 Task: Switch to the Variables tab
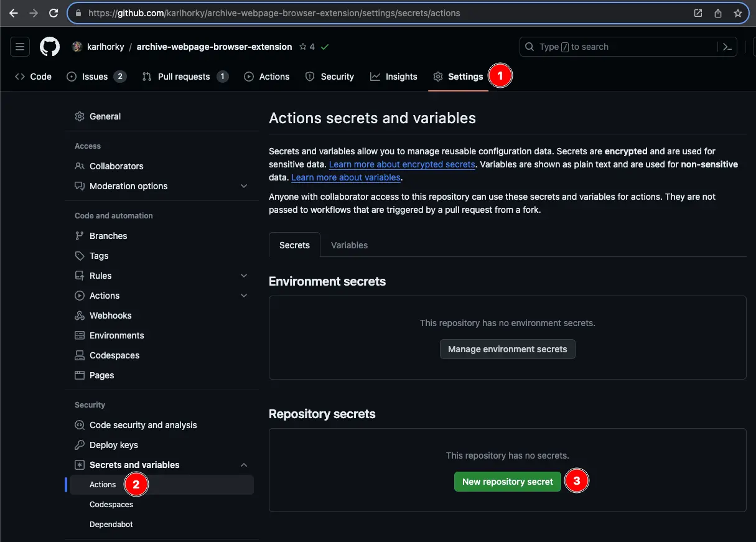click(349, 245)
